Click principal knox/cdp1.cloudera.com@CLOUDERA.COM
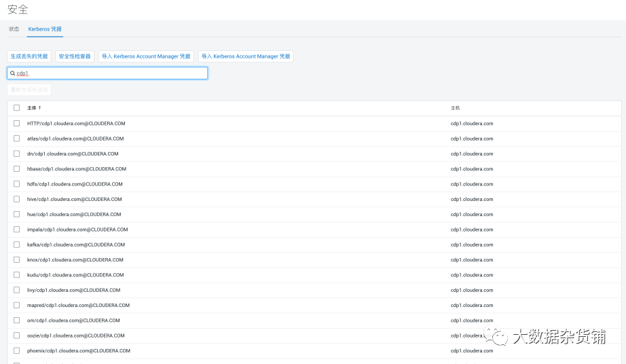Viewport: 626px width, 364px height. tap(75, 260)
